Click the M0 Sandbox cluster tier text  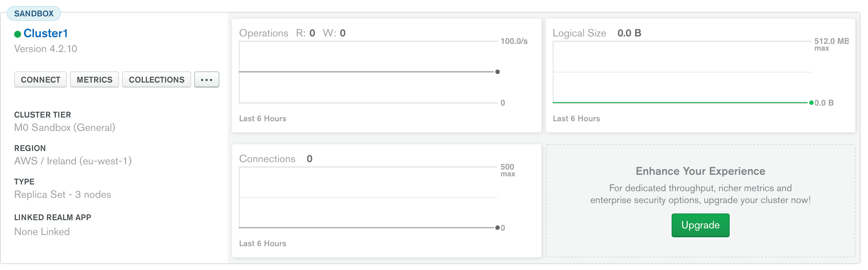[64, 128]
